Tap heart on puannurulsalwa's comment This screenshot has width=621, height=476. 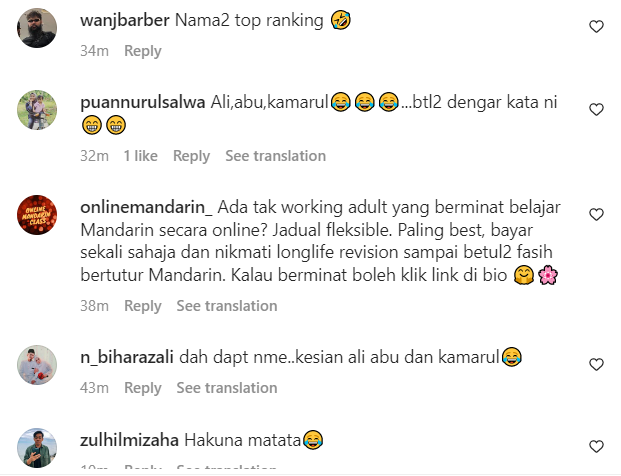[596, 109]
